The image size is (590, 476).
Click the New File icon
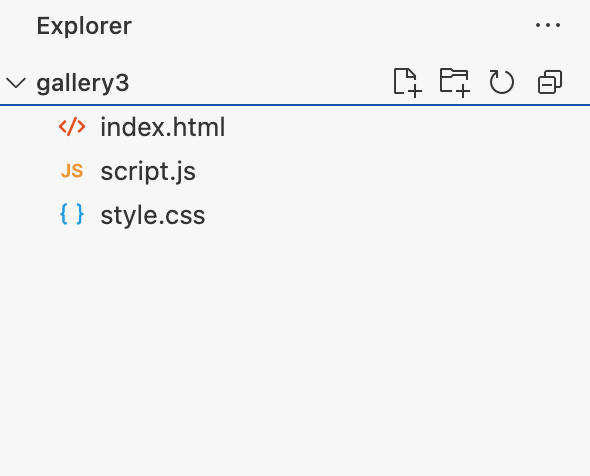pos(407,82)
